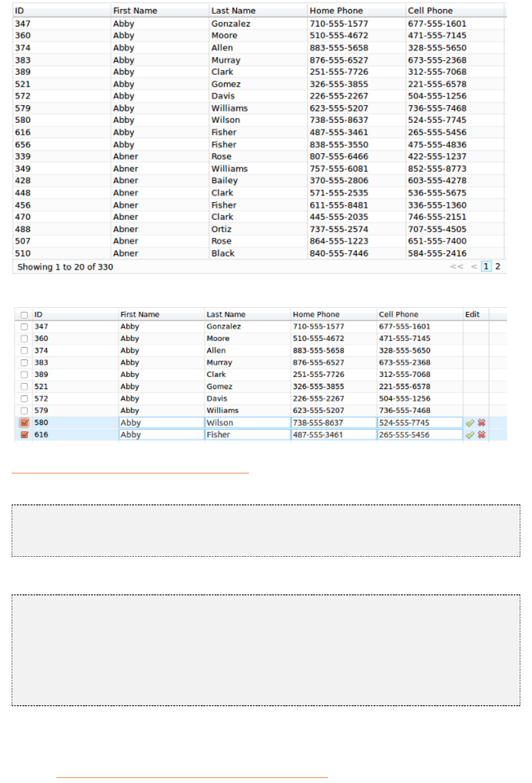Edit the First Name field in row 580
This screenshot has height=783, width=532.
pyautogui.click(x=162, y=423)
